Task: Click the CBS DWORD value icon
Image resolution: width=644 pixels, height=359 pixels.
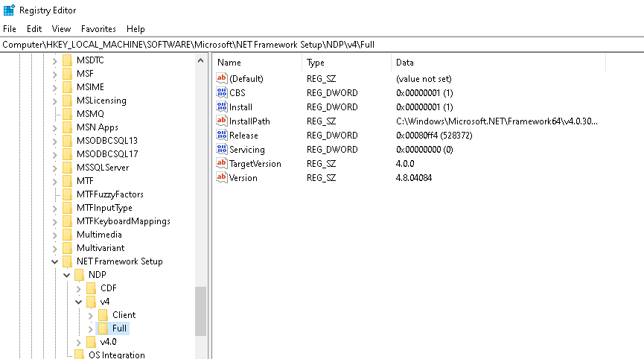Action: coord(222,92)
